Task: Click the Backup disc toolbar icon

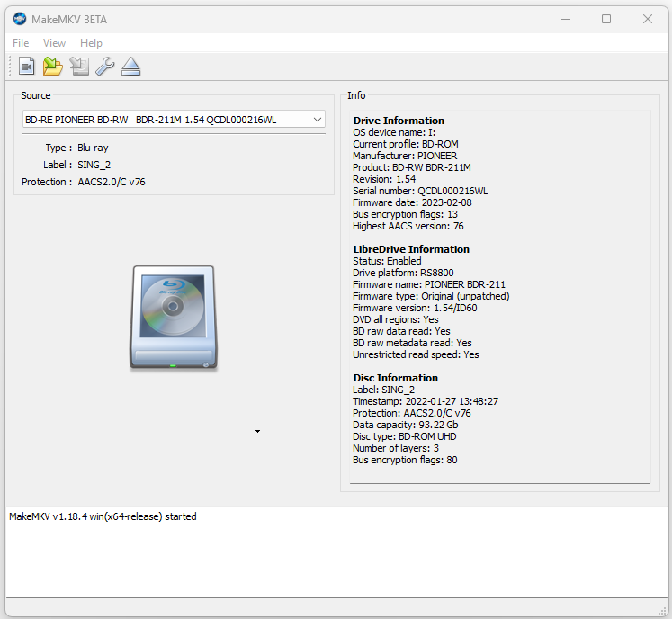Action: click(79, 67)
